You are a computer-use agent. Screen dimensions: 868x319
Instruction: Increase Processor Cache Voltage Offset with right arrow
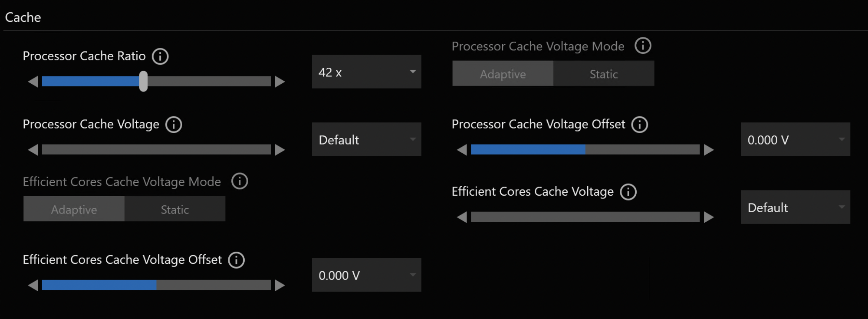click(709, 150)
